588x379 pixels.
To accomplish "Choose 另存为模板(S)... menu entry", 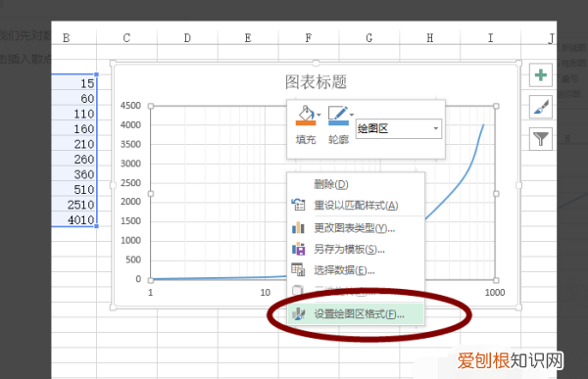I will tap(356, 250).
